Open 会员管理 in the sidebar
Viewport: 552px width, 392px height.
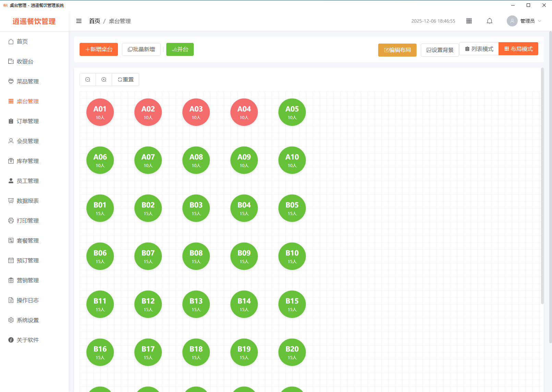tap(27, 141)
